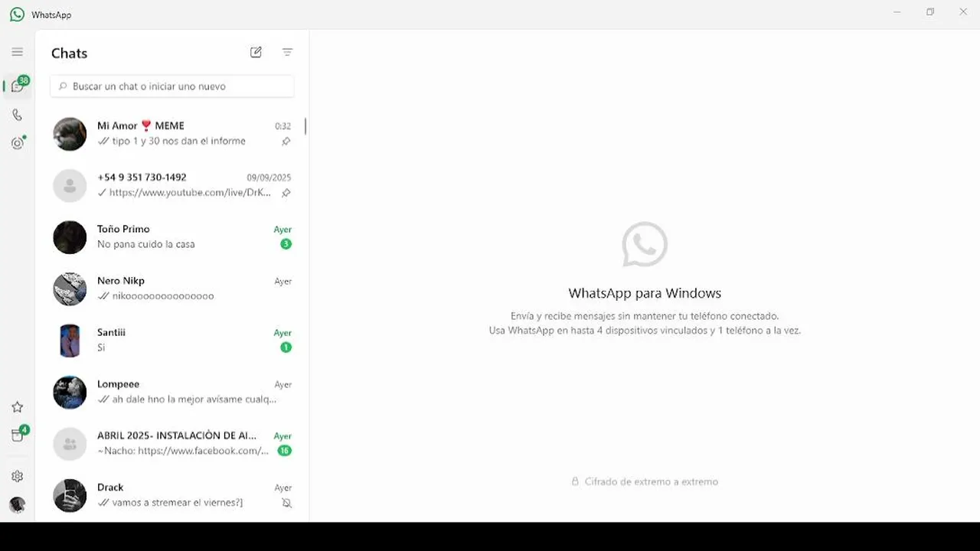
Task: Select the 'Drack' chat name
Action: coord(110,487)
